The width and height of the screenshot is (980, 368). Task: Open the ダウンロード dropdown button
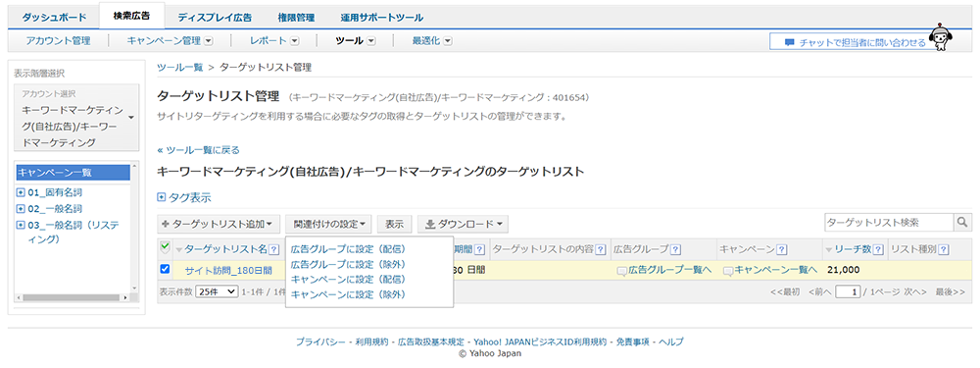coord(463,224)
